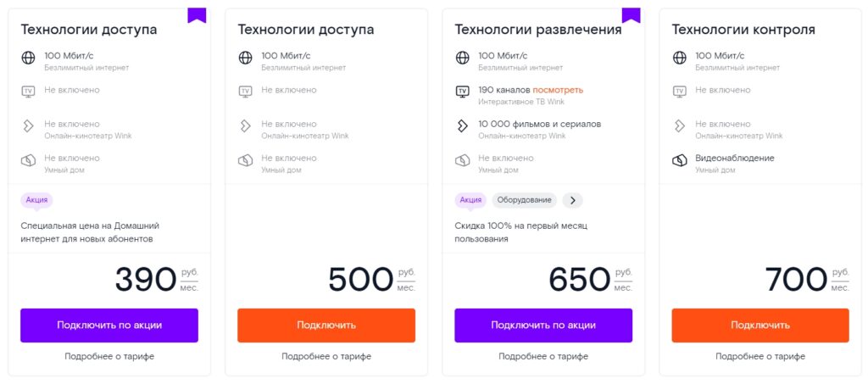Click Подключить по акции for 650 rub plan

543,326
